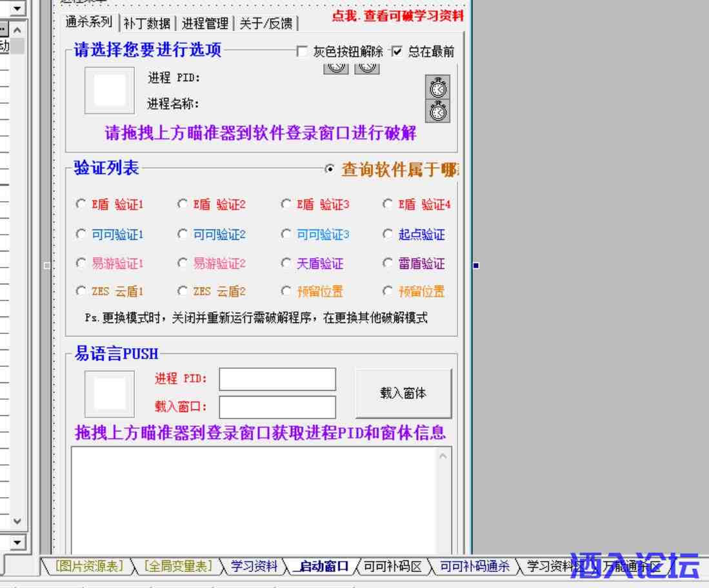Click the lower timer component icon
Image resolution: width=709 pixels, height=588 pixels.
437,111
